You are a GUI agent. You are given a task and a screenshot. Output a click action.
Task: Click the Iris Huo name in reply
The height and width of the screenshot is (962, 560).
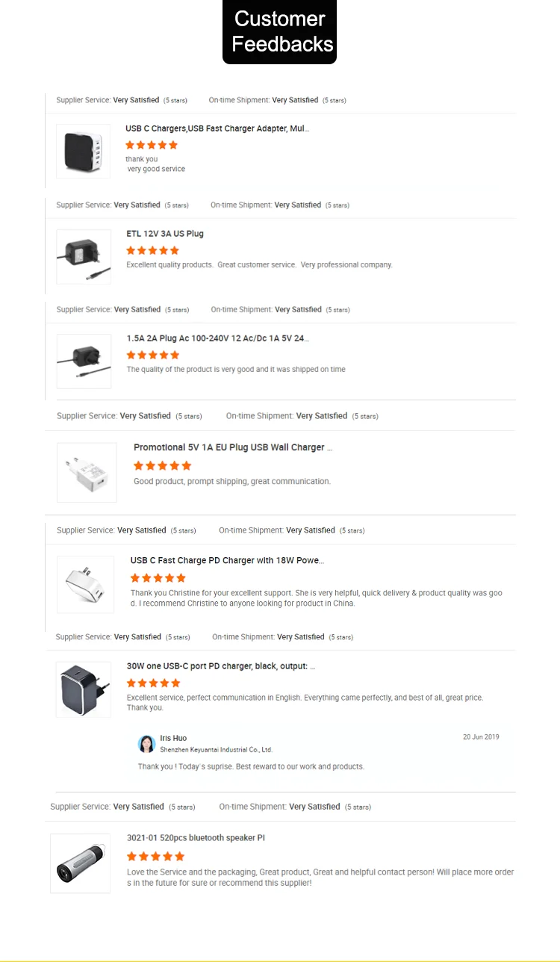173,738
